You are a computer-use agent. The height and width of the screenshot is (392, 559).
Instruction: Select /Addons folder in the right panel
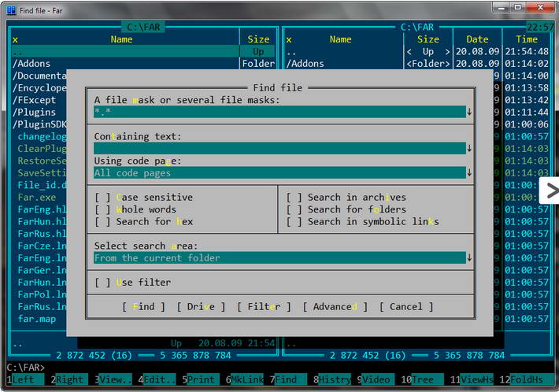coord(305,64)
